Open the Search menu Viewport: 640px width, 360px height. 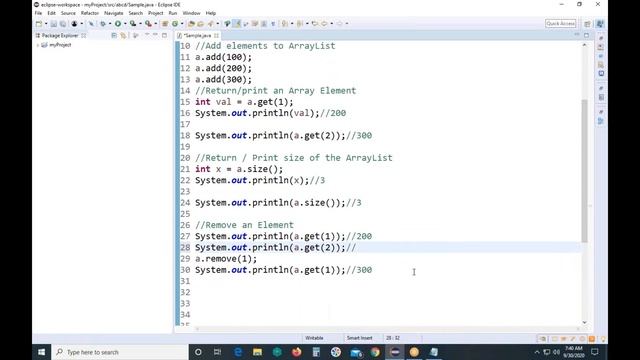tap(136, 13)
